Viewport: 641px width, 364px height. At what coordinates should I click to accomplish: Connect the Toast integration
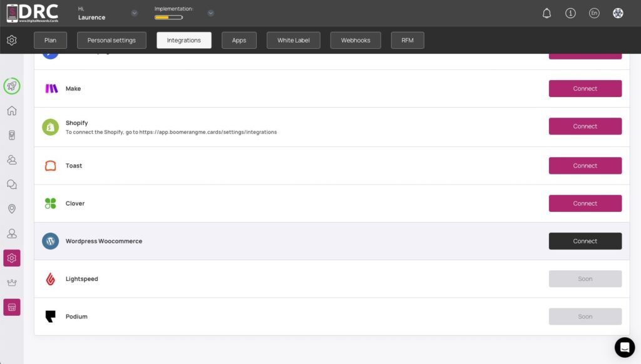tap(585, 166)
